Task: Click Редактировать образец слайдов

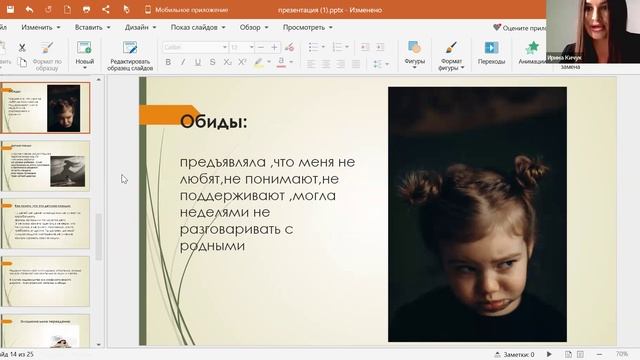Action: pyautogui.click(x=130, y=56)
